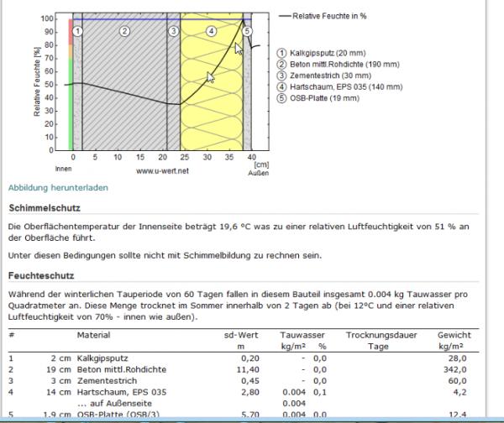The height and width of the screenshot is (423, 504).
Task: Click the 'Kalkgipsputz' table row name
Action: click(x=102, y=358)
